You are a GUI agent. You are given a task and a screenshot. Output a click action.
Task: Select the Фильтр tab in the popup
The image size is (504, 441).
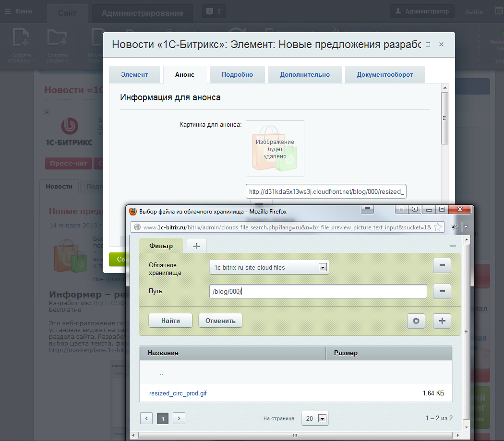coord(161,246)
